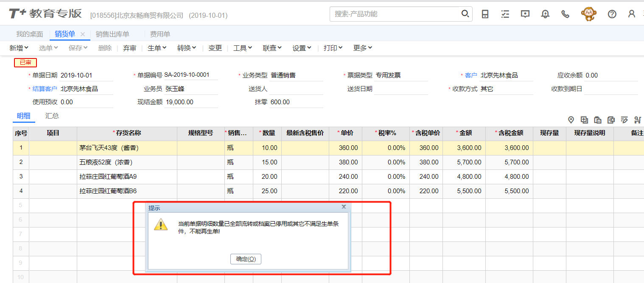Open the 工具 dropdown menu
The image size is (644, 283).
click(243, 48)
